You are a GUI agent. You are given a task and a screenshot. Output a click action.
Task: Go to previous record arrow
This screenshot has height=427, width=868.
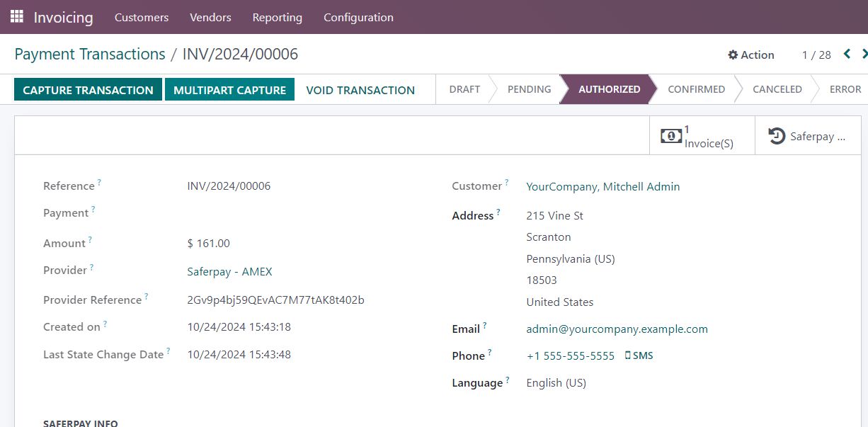point(847,54)
